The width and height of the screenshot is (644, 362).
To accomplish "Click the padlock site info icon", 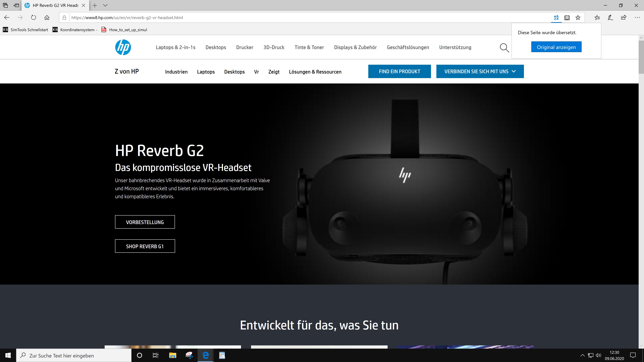I will point(64,17).
